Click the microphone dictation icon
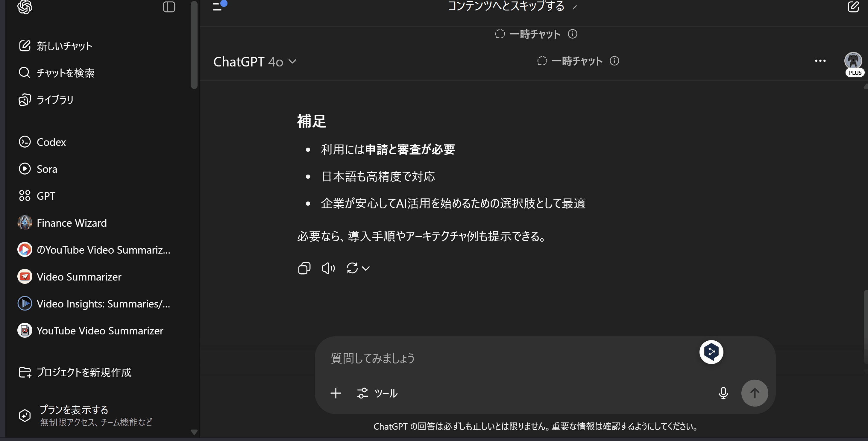This screenshot has width=868, height=441. pos(723,393)
